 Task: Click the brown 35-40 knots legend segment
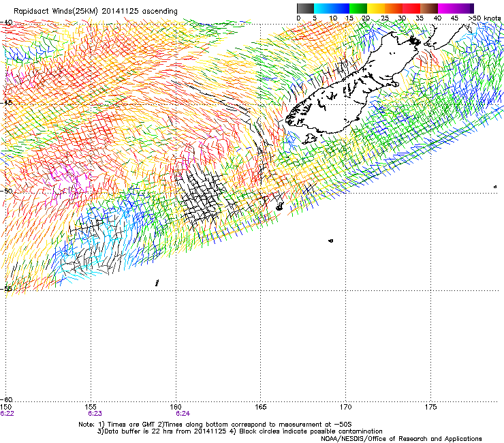[x=429, y=8]
